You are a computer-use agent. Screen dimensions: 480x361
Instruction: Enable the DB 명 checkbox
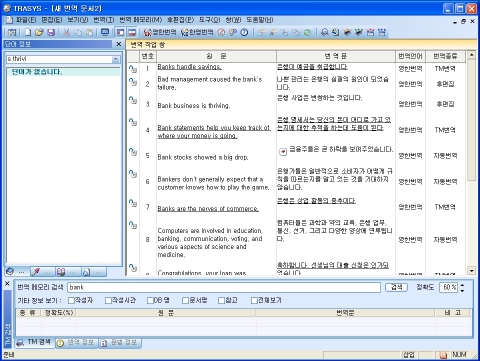click(150, 300)
